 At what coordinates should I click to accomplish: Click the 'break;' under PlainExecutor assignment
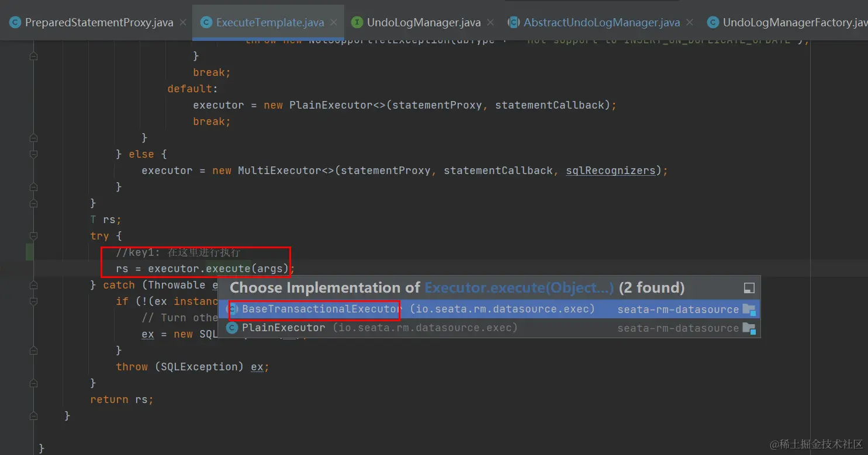[x=212, y=121]
